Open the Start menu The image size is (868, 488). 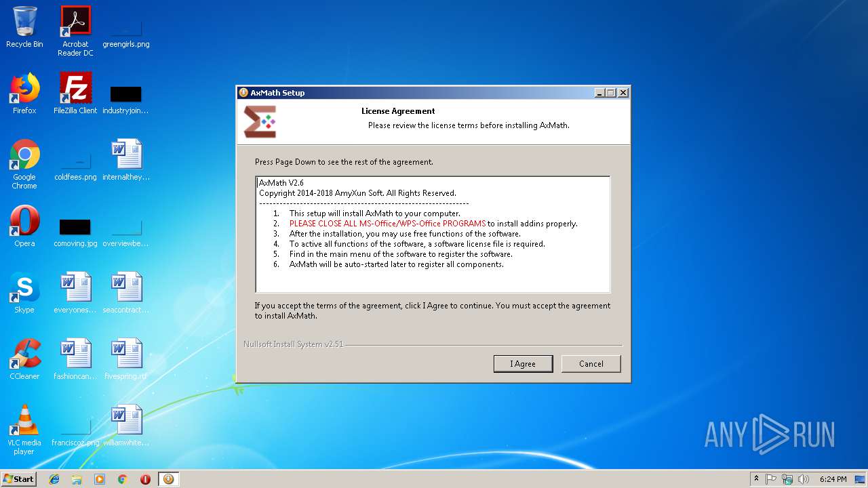[x=18, y=479]
